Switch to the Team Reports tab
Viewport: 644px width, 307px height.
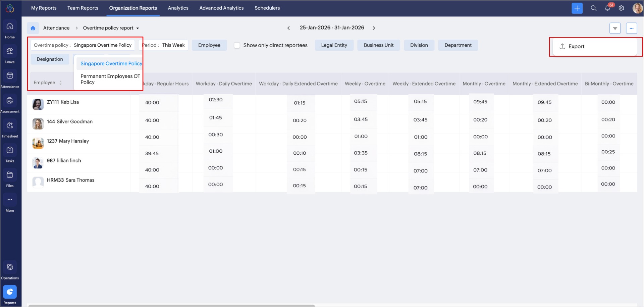(83, 8)
